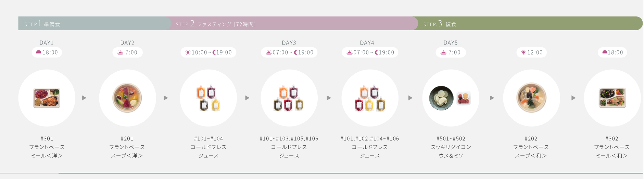Click arrow after DAY4 juice circle

coord(410,98)
